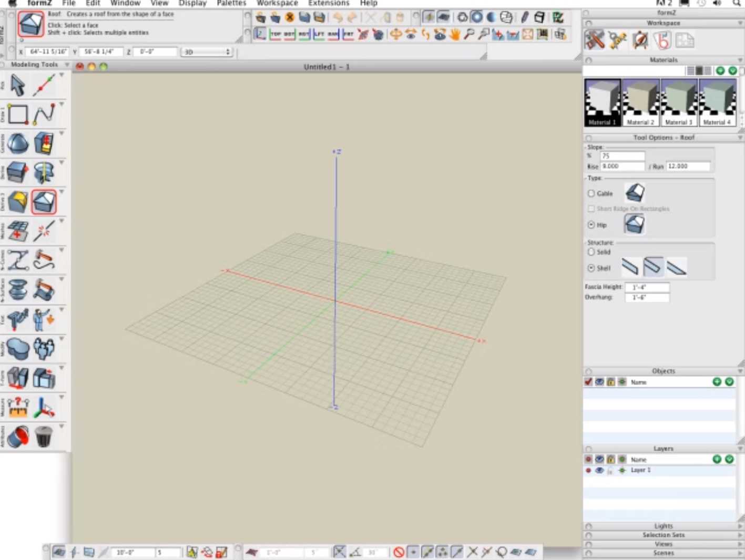Click the angle snap icon in bottom bar
The height and width of the screenshot is (560, 745).
click(x=355, y=552)
